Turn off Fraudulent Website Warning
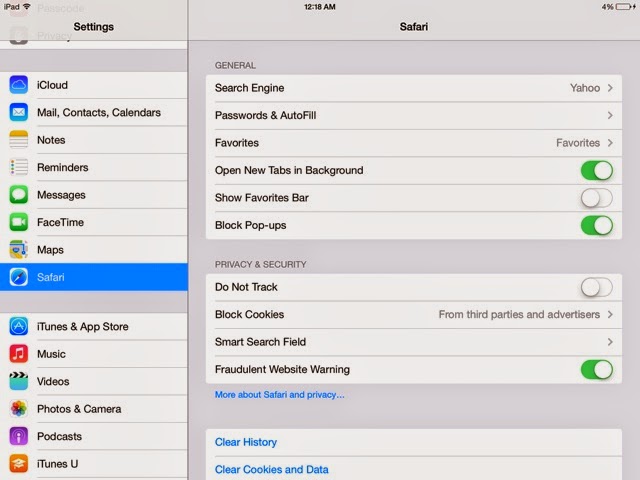640x480 pixels. (597, 369)
